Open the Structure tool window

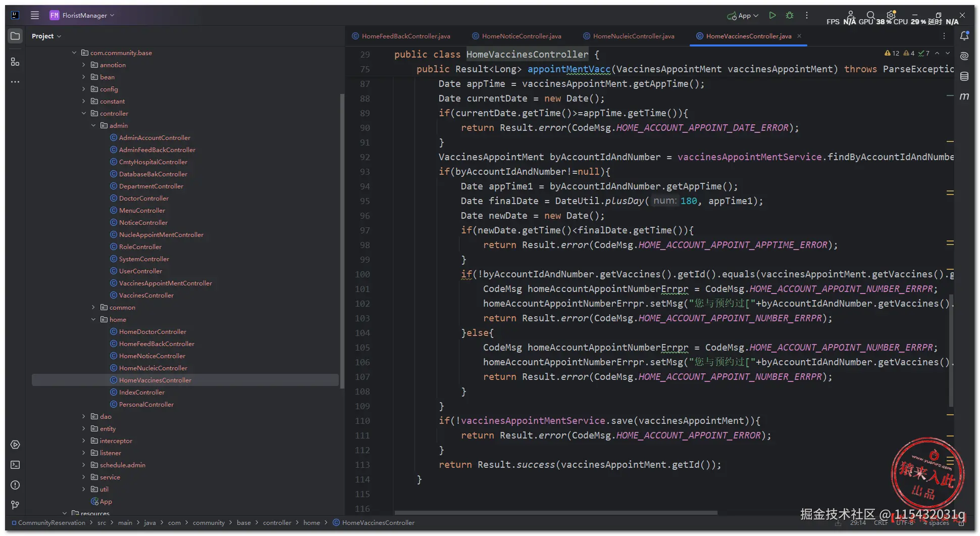click(15, 62)
